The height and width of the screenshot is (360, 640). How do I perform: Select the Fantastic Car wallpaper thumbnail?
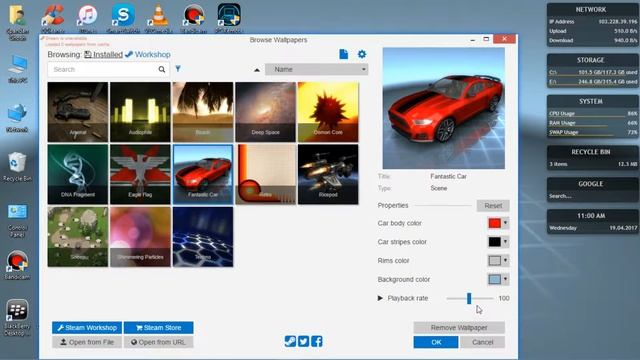point(203,174)
